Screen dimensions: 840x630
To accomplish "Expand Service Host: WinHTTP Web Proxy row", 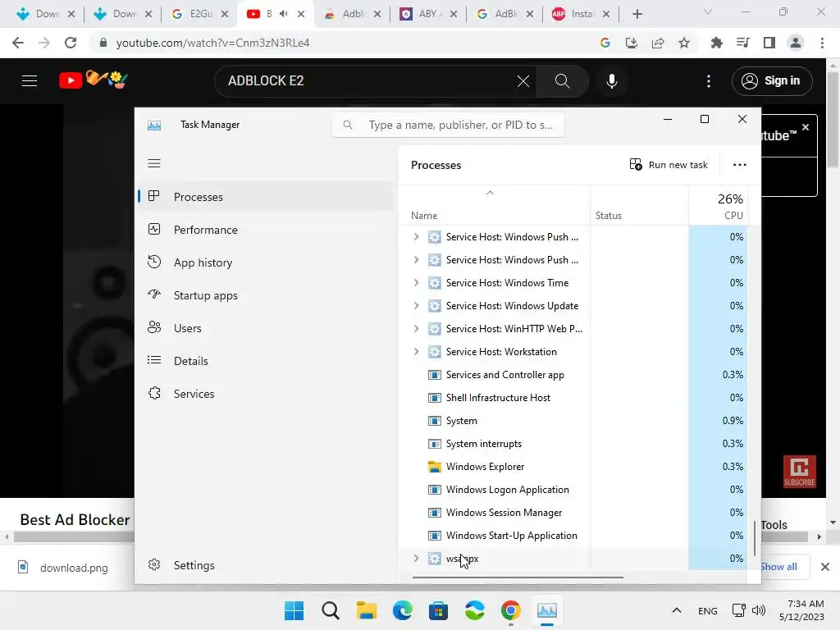I will pos(416,329).
